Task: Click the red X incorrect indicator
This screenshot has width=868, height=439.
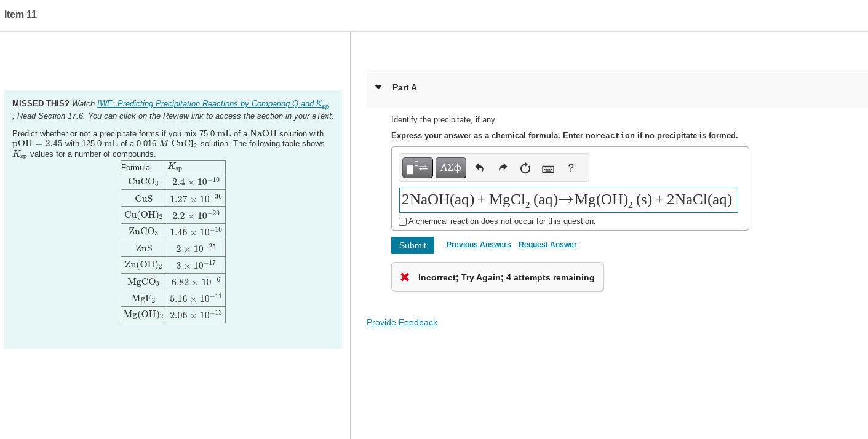Action: pyautogui.click(x=405, y=277)
